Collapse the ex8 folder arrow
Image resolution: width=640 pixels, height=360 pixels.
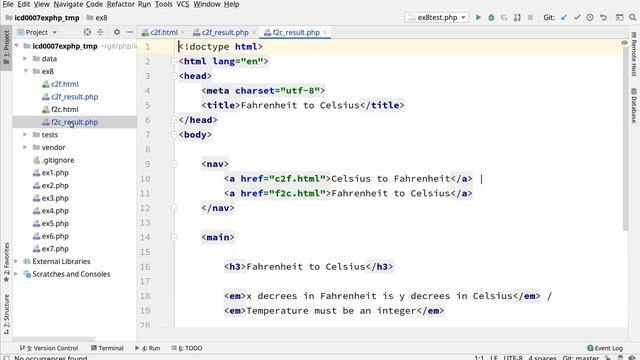pos(26,71)
